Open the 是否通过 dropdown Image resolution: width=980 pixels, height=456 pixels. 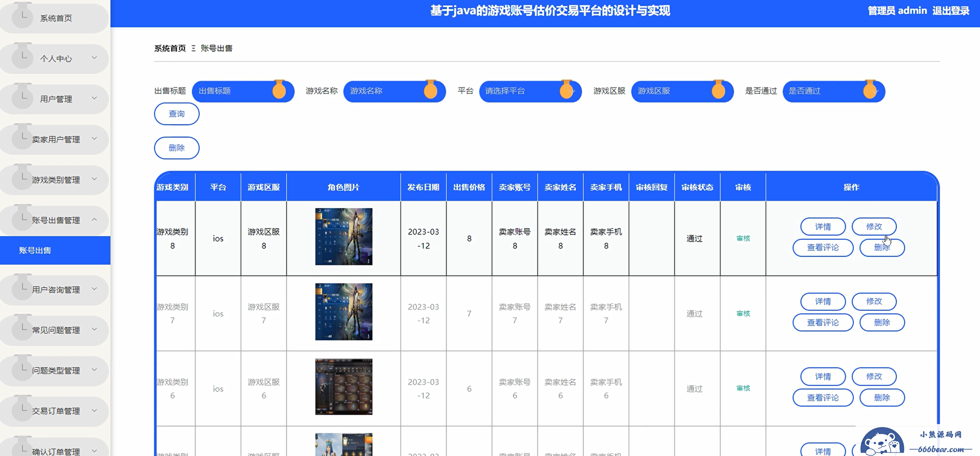pyautogui.click(x=834, y=91)
